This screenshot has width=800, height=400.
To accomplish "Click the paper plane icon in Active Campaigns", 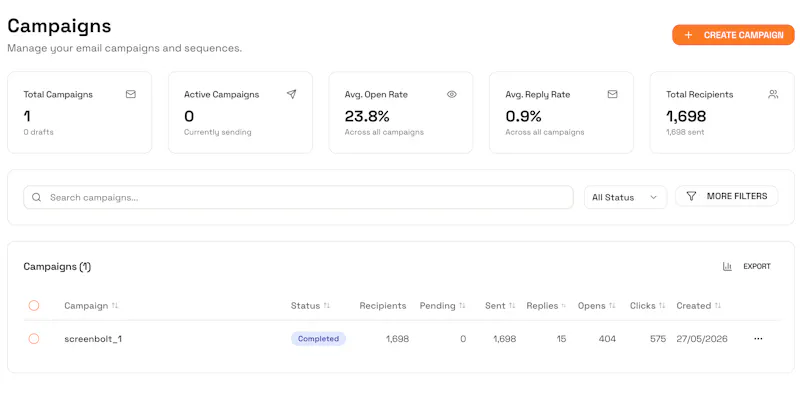I will coord(291,94).
